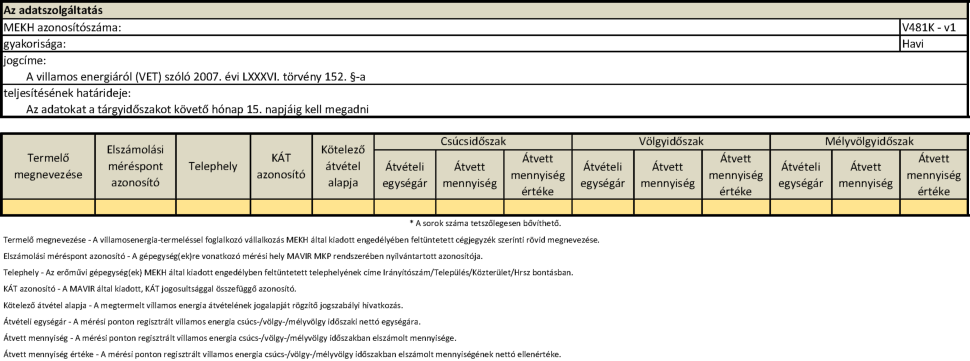
Task: Click 'Átvett mennyiség' header under Csúcsidőszak
Action: point(470,174)
